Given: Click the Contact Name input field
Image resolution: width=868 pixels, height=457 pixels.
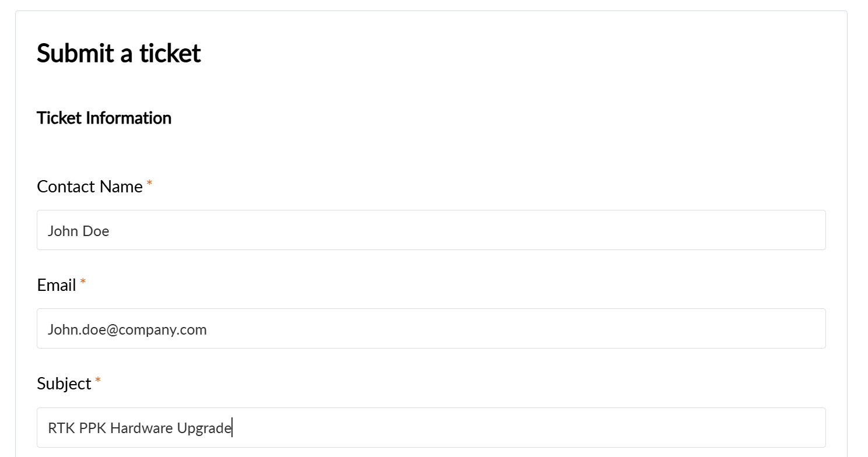Looking at the screenshot, I should (431, 230).
